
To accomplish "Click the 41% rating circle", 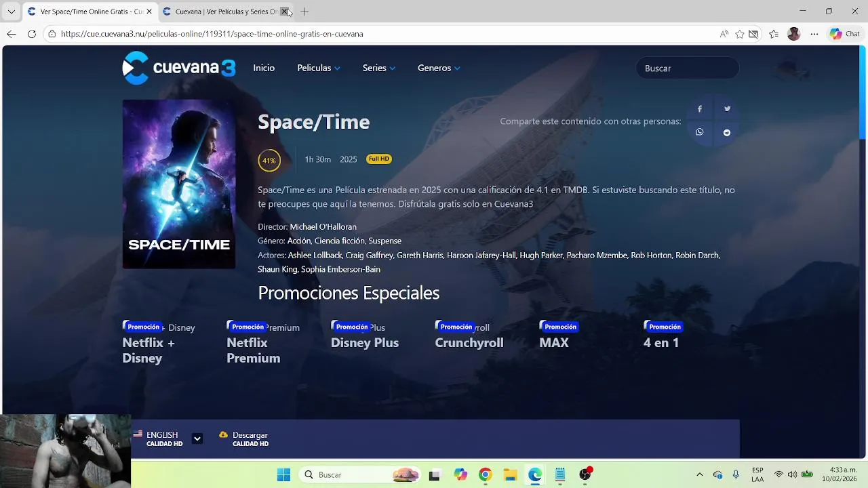I will click(269, 161).
